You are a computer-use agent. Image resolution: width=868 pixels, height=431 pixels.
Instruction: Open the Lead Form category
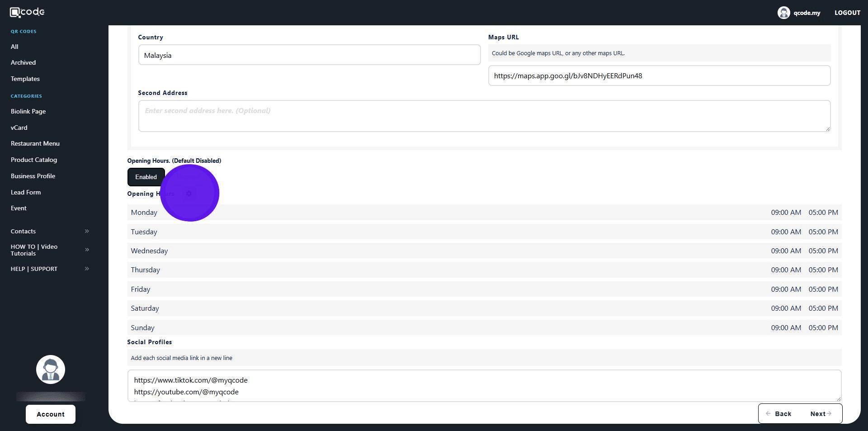pos(26,192)
